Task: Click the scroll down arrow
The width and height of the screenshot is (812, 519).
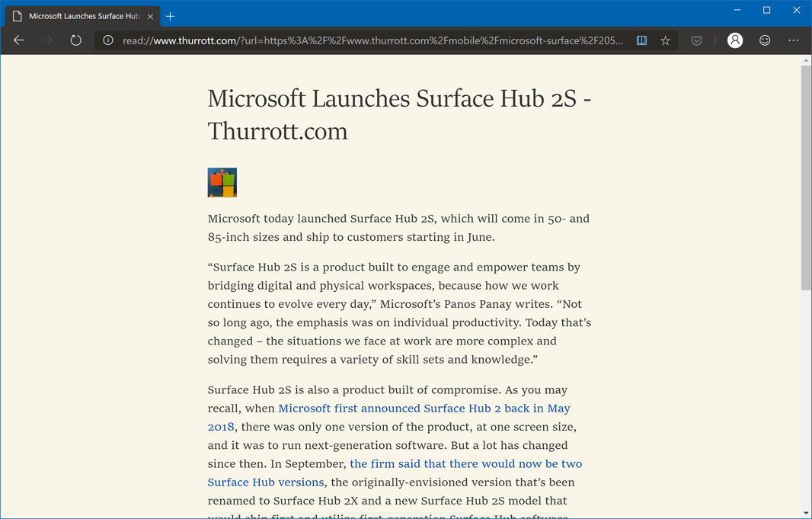Action: pyautogui.click(x=806, y=513)
